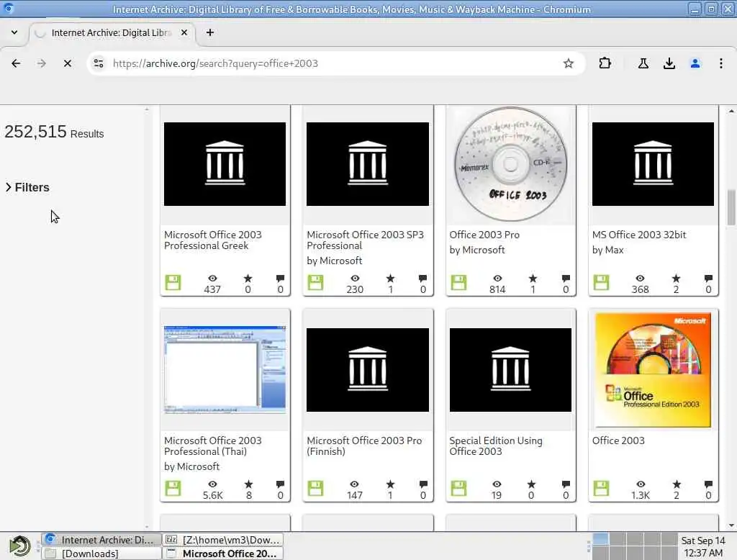Open the desktop start menu icon
Image resolution: width=737 pixels, height=560 pixels.
[x=19, y=546]
